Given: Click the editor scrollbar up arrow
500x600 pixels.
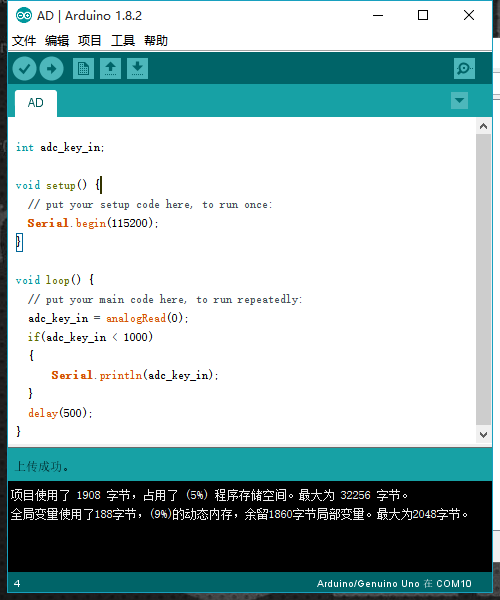Looking at the screenshot, I should pos(484,126).
